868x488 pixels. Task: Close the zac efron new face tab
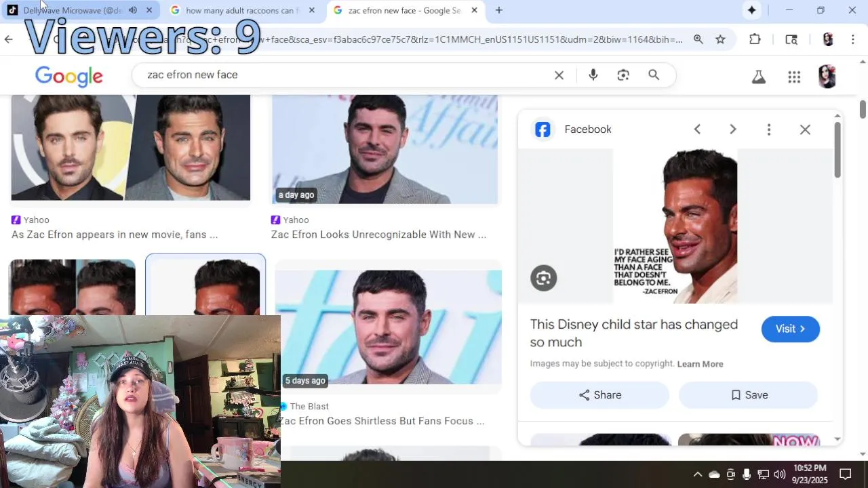(x=474, y=10)
